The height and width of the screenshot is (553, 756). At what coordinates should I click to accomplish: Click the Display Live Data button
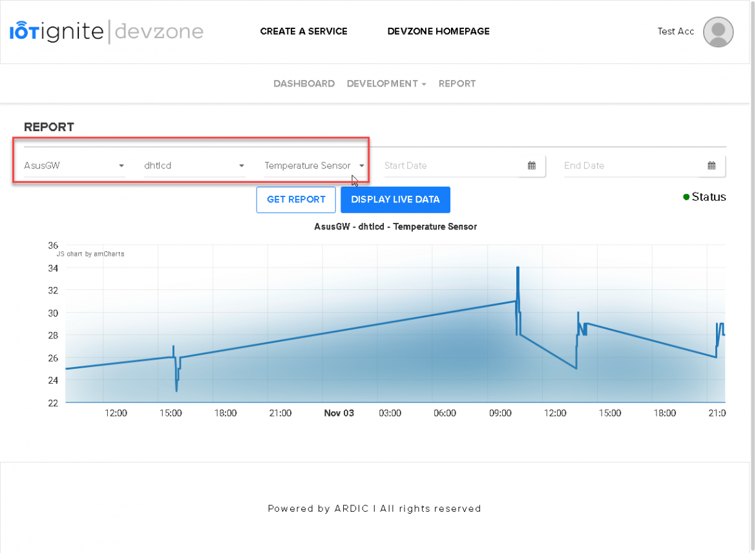click(395, 200)
